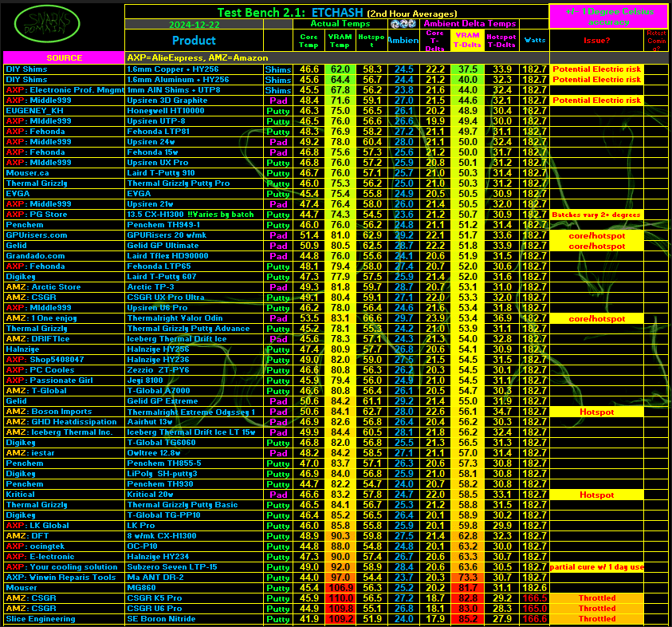
Task: Select the GPUrisers.com source cell
Action: [64, 235]
